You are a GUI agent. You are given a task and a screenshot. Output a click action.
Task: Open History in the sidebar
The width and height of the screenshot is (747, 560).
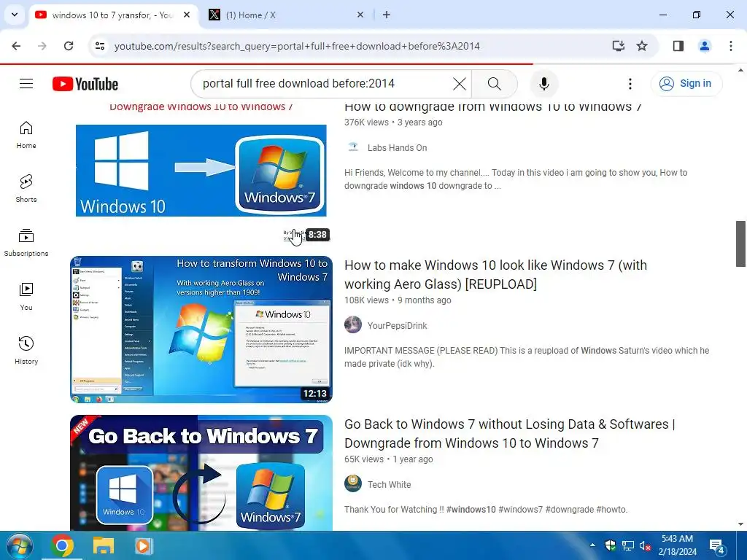(x=26, y=351)
